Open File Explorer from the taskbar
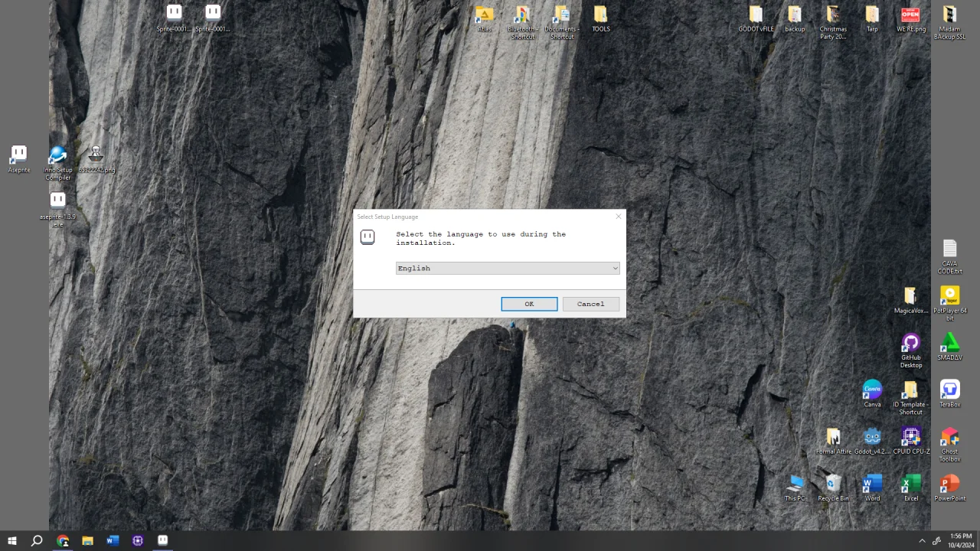Screen dimensions: 980x551 [x=87, y=540]
